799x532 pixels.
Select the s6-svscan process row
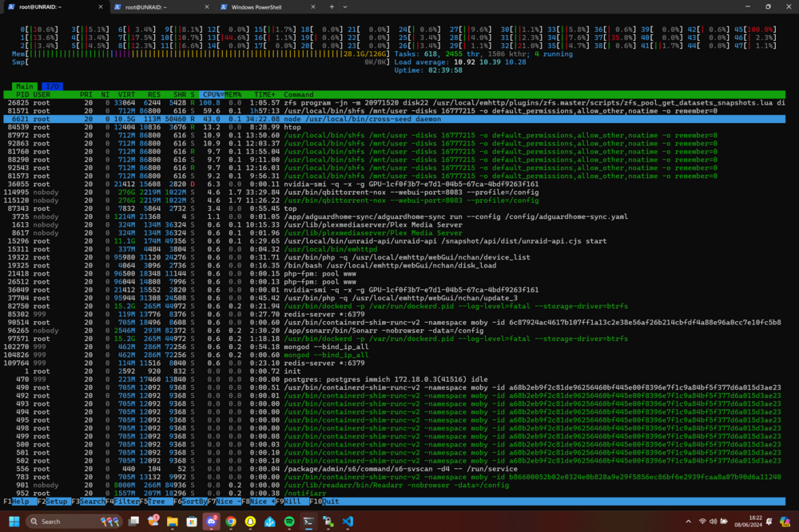pos(395,469)
